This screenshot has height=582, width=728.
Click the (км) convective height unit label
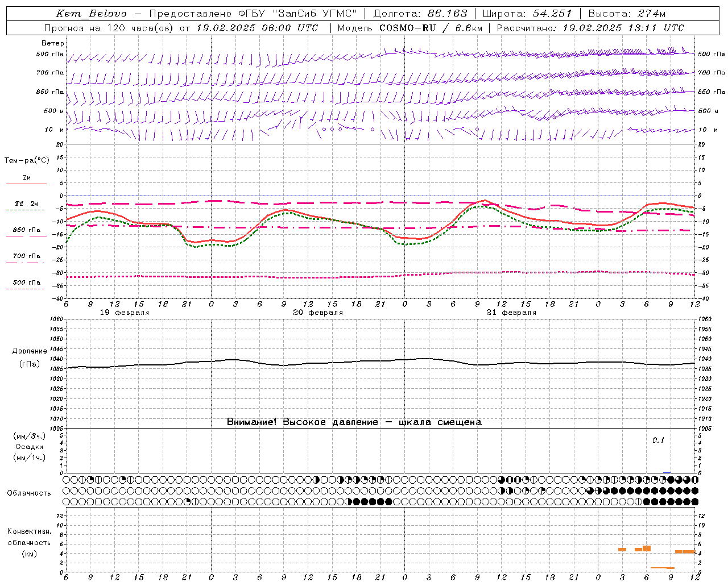tap(29, 554)
